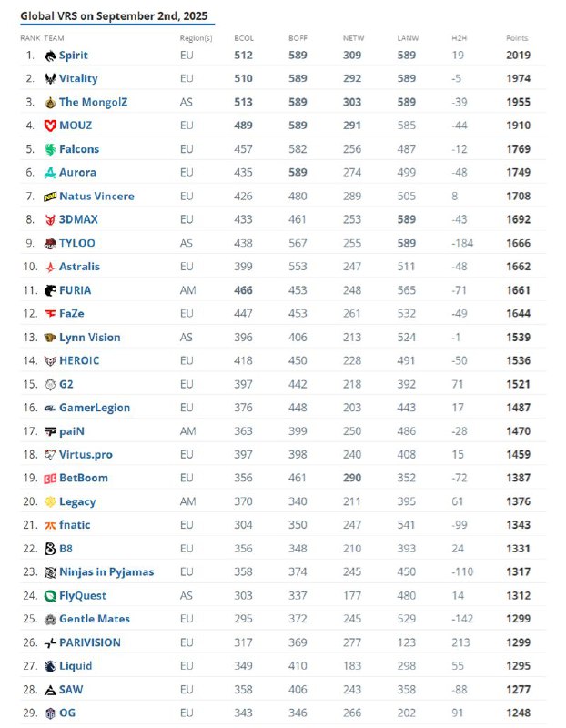Screen dimensions: 566x728
Task: Click the FlyQuest green logo icon
Action: pyautogui.click(x=51, y=596)
